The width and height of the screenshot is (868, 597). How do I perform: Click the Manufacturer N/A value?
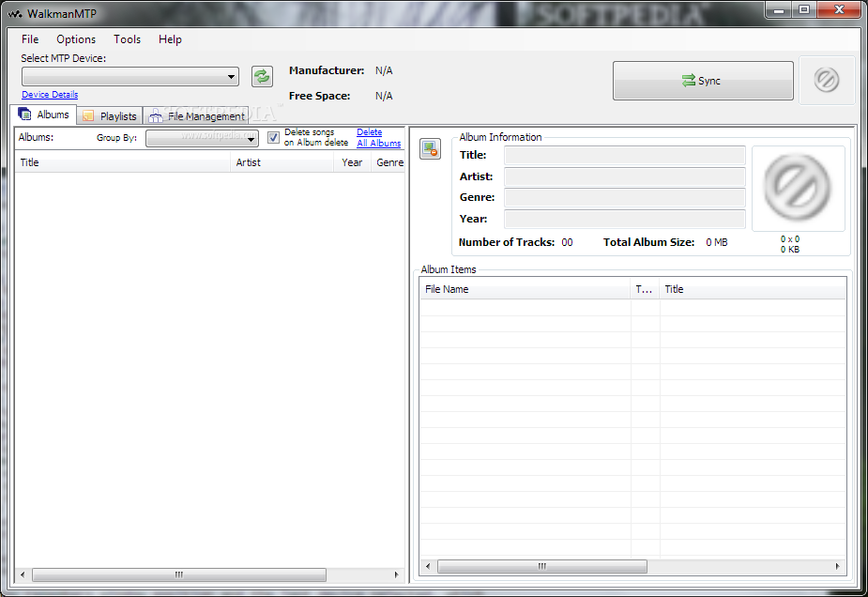point(384,71)
